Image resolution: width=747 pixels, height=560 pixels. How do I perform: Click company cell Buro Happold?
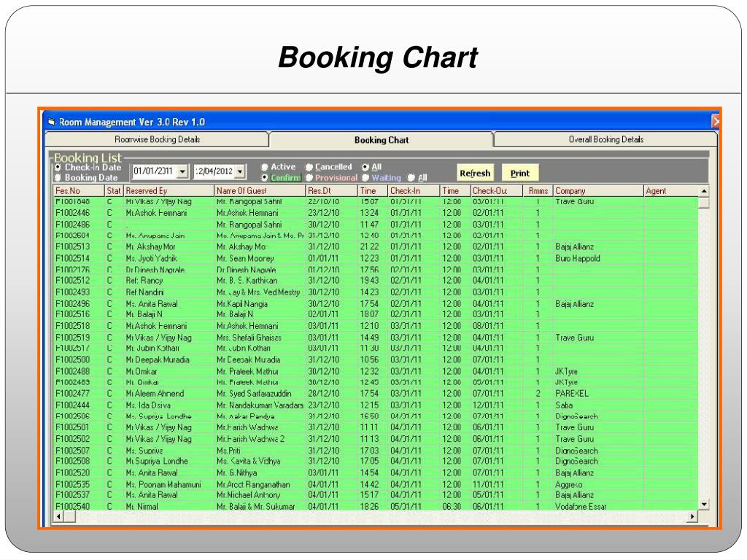point(578,259)
